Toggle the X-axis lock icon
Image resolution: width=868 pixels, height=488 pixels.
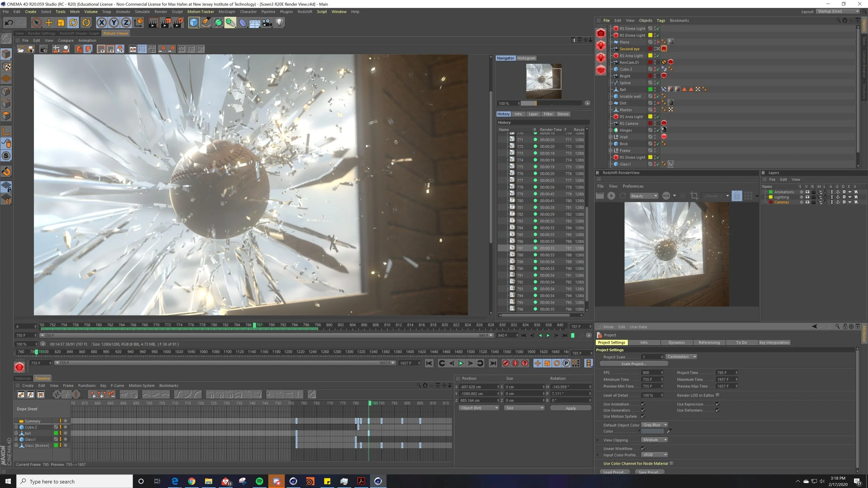[x=101, y=23]
